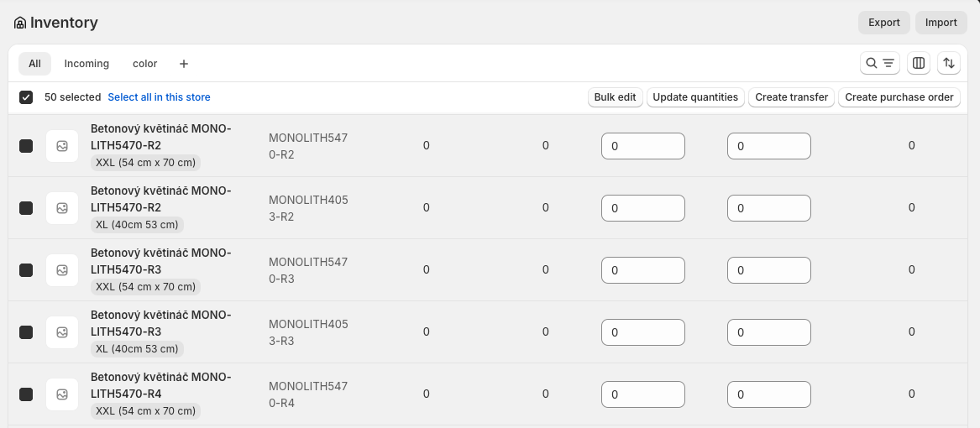980x428 pixels.
Task: Click image placeholder for XL R3 variant
Action: pos(62,332)
